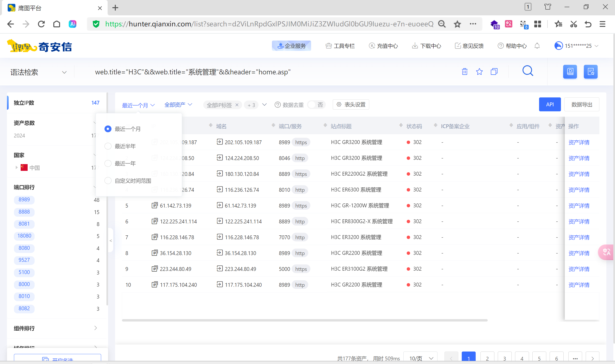Reload the page with the refresh icon
615x364 pixels.
(x=41, y=24)
